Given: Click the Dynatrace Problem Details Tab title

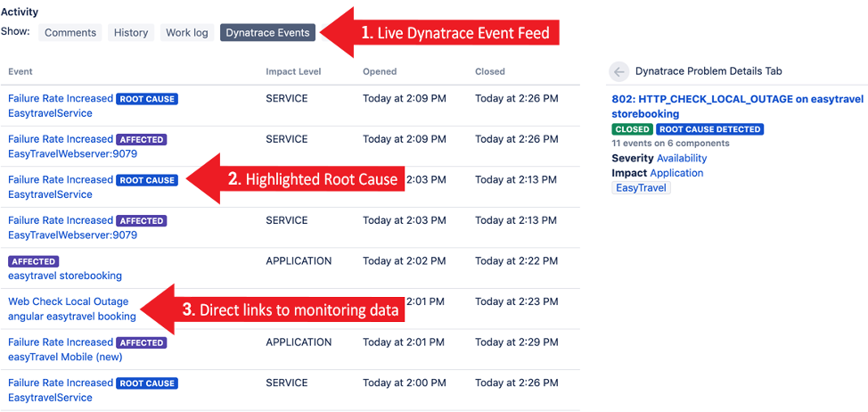Looking at the screenshot, I should (708, 71).
